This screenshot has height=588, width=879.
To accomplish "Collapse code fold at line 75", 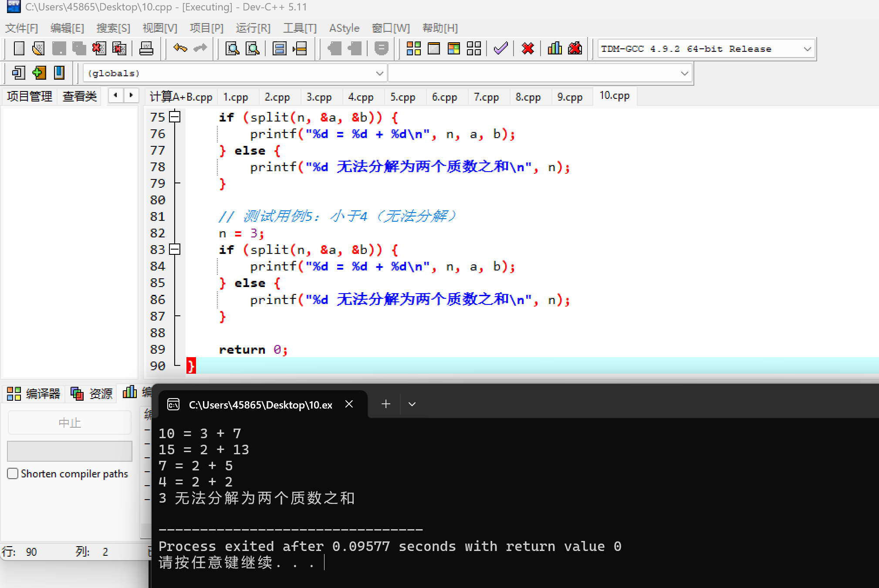I will (x=175, y=117).
